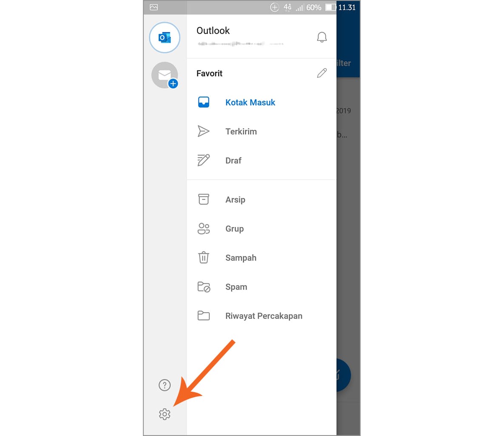Click the Sampah trash icon
The width and height of the screenshot is (504, 436).
click(203, 258)
